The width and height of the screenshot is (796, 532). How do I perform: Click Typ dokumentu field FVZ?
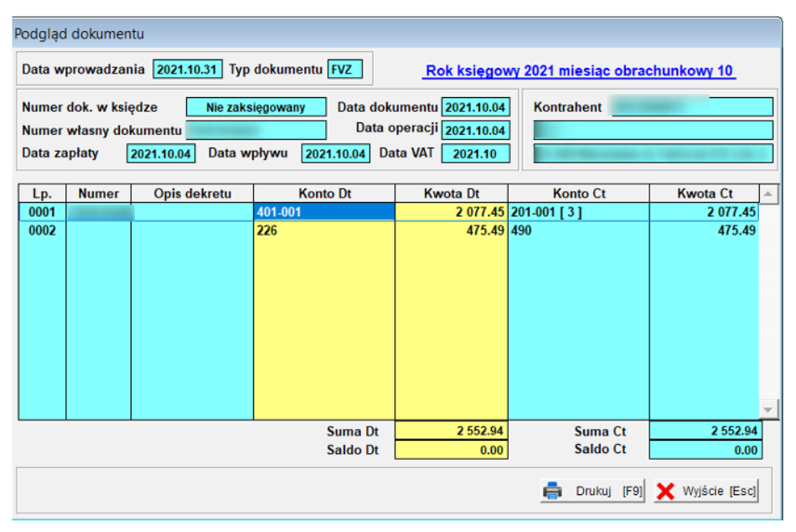pos(345,69)
